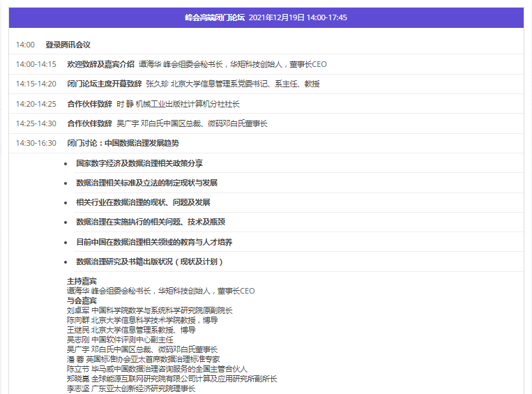Viewport: 532px width, 394px height.
Task: Click the purple 峰会高端闭门论坛 header bar
Action: [266, 17]
